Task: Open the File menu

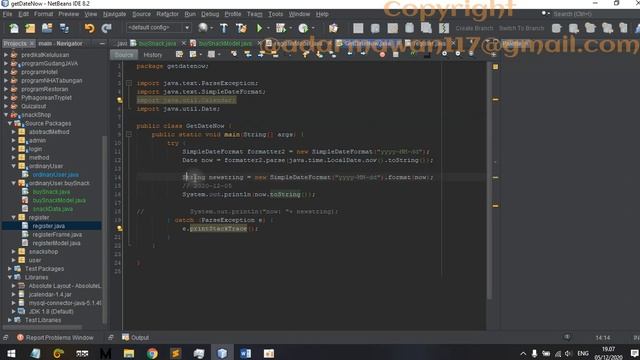Action: pos(7,14)
